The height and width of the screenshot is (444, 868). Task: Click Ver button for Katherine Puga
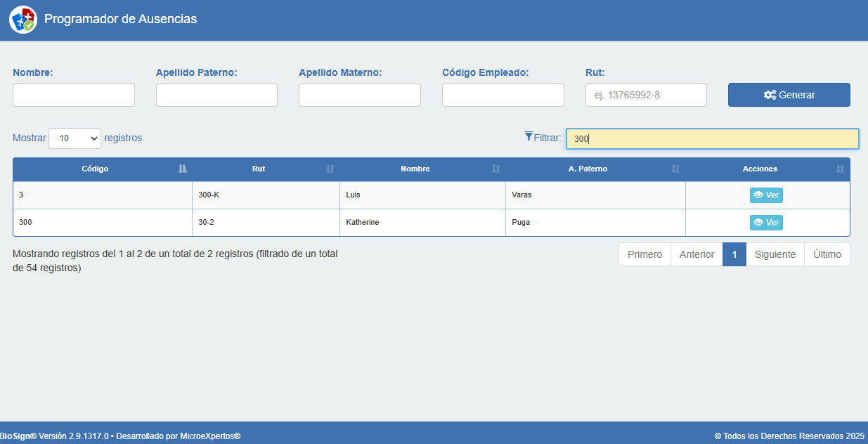[x=766, y=223]
